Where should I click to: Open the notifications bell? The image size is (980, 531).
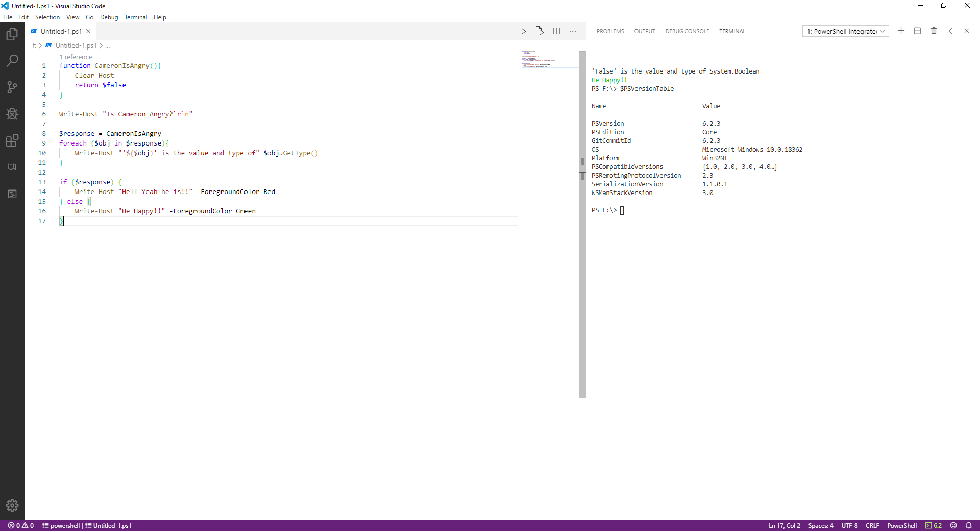point(969,525)
